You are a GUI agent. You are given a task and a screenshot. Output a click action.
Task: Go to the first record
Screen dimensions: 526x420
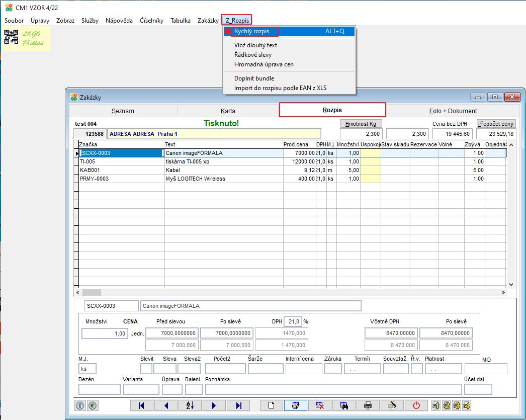pyautogui.click(x=142, y=405)
